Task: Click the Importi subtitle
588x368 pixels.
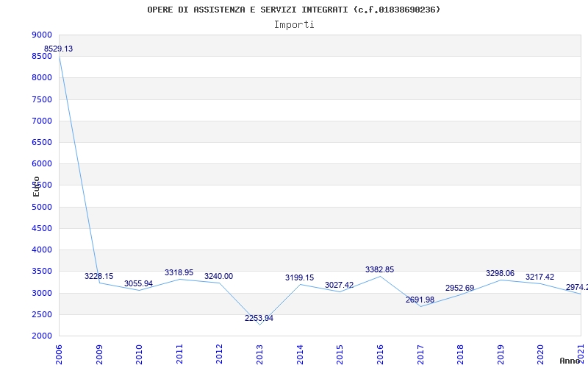Action: [x=294, y=25]
